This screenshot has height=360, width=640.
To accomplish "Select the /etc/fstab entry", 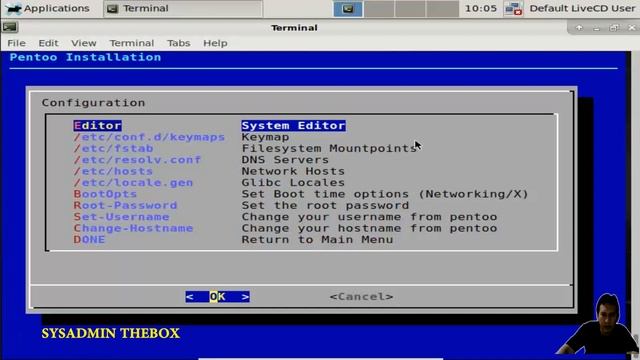I will [113, 149].
